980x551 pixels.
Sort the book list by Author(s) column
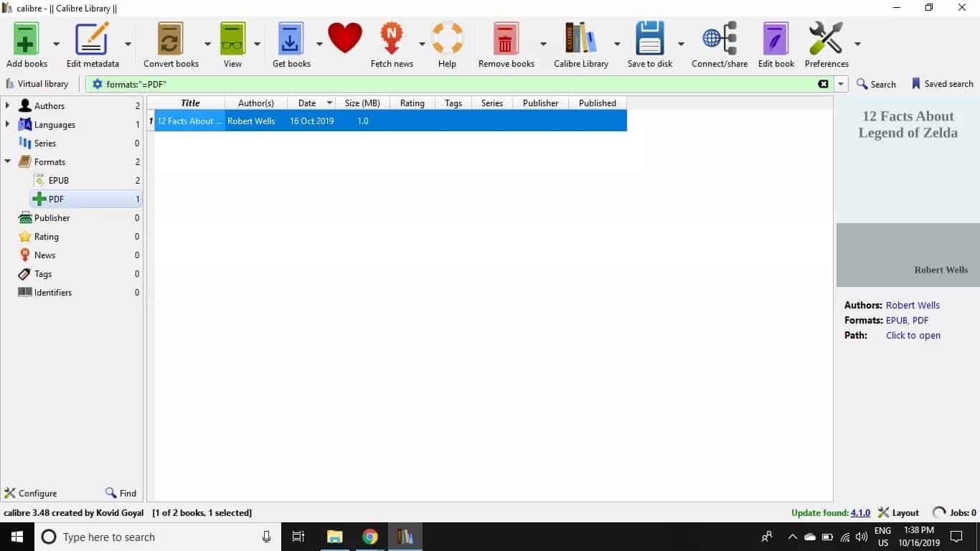[255, 103]
